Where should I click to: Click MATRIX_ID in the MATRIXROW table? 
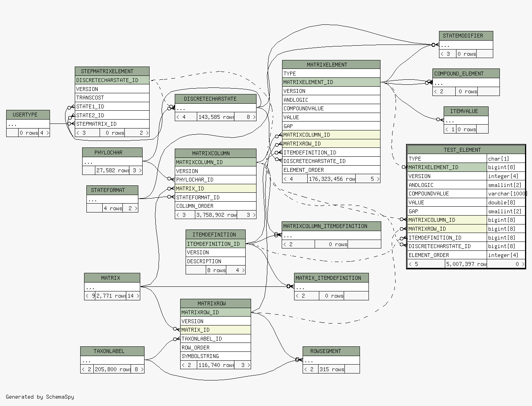coord(215,330)
